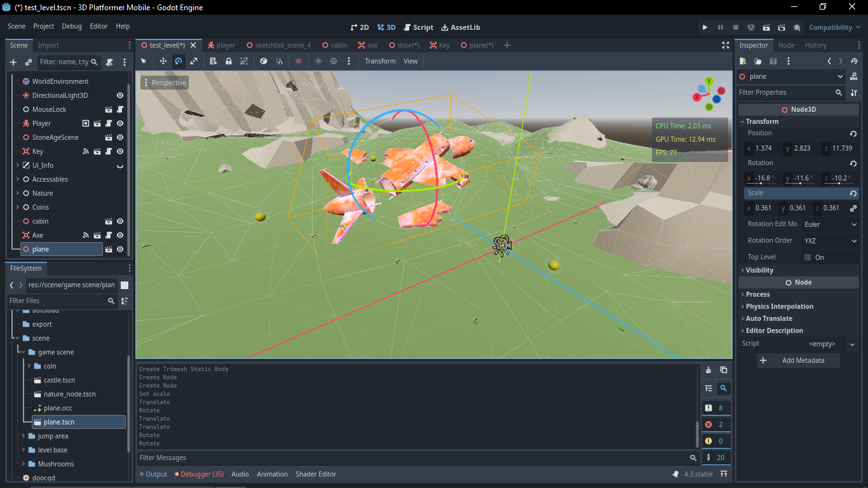Open the Rotation Edit Mode Euler dropdown
The image size is (868, 488).
830,224
